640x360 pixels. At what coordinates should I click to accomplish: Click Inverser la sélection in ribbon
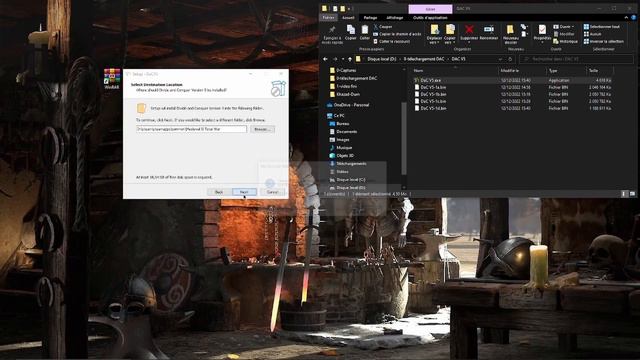pyautogui.click(x=604, y=42)
